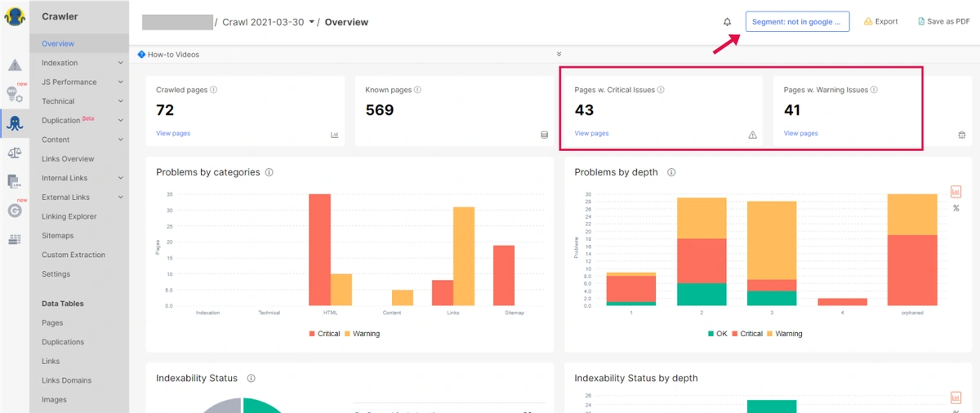Select Sitemaps from the sidebar menu
This screenshot has height=413, width=980.
[x=58, y=235]
